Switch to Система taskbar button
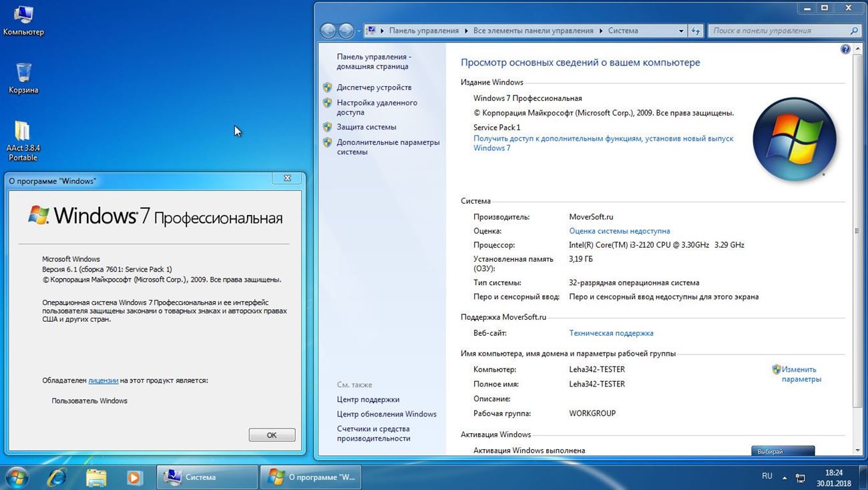The height and width of the screenshot is (490, 868). tap(208, 477)
